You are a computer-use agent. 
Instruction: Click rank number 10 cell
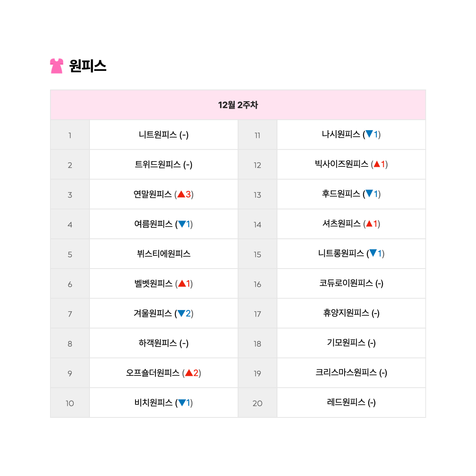pos(70,403)
